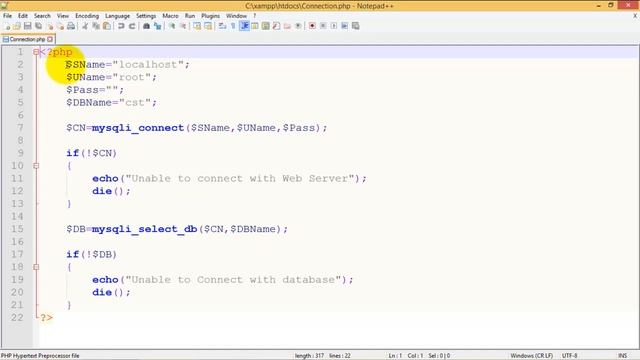640x360 pixels.
Task: Open the Function List panel icon
Action: tap(277, 26)
